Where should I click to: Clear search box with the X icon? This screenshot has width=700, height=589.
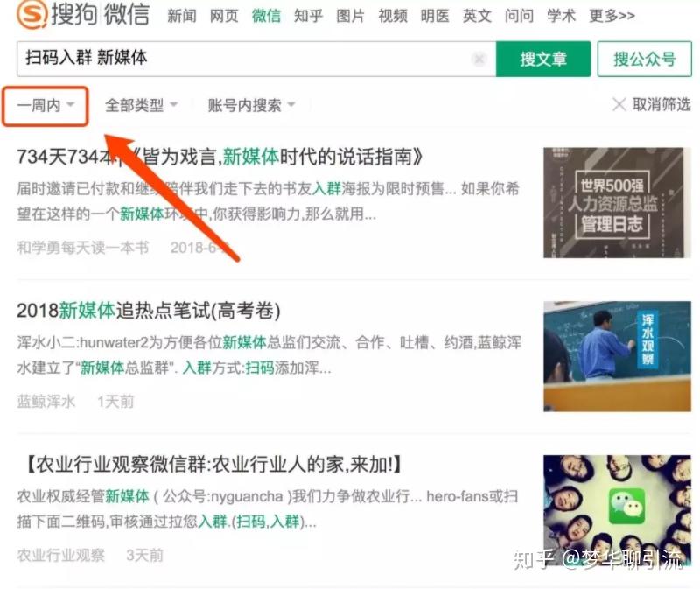point(479,59)
